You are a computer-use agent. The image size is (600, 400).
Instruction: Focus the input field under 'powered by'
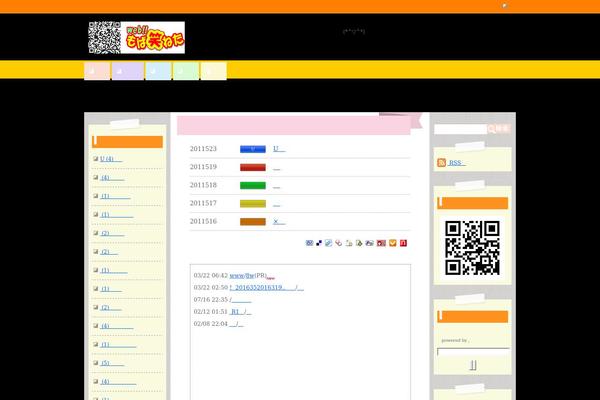tap(473, 352)
